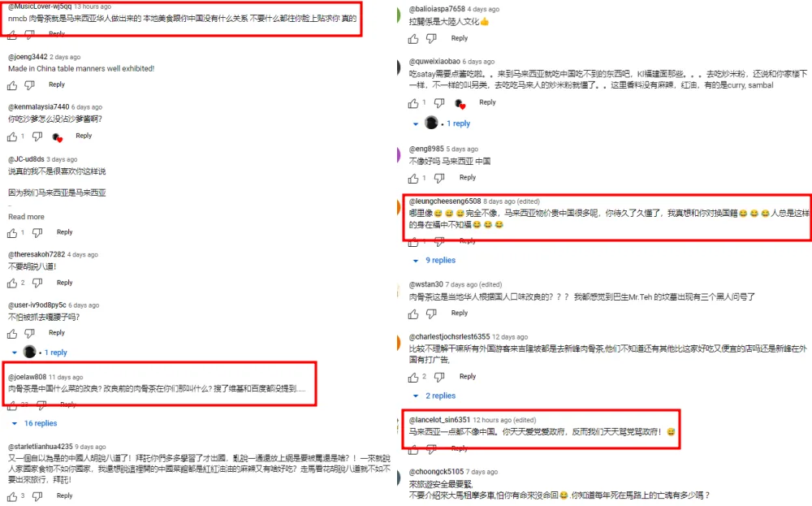Like the comment from @wstan30
The height and width of the screenshot is (506, 812).
click(413, 314)
